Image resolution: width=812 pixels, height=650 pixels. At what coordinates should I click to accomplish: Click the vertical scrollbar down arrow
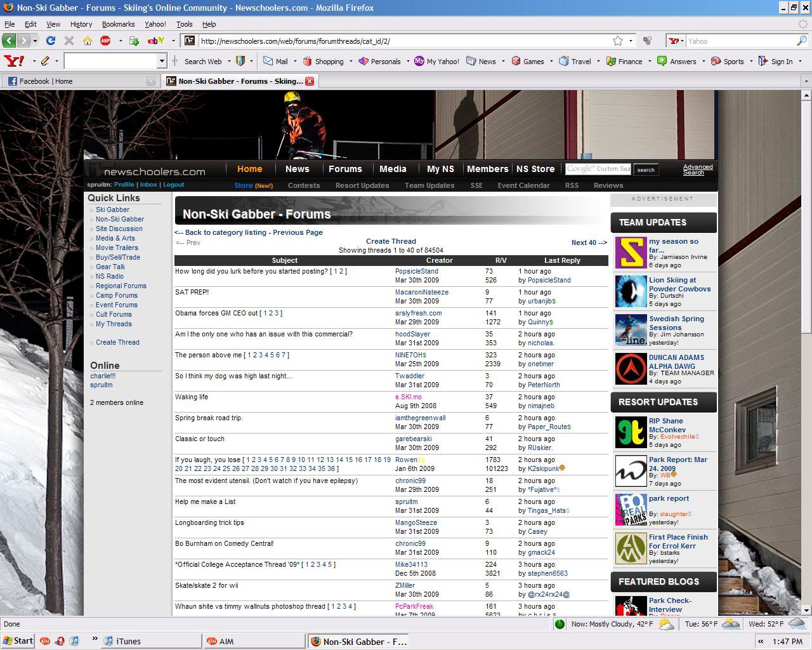coord(806,610)
